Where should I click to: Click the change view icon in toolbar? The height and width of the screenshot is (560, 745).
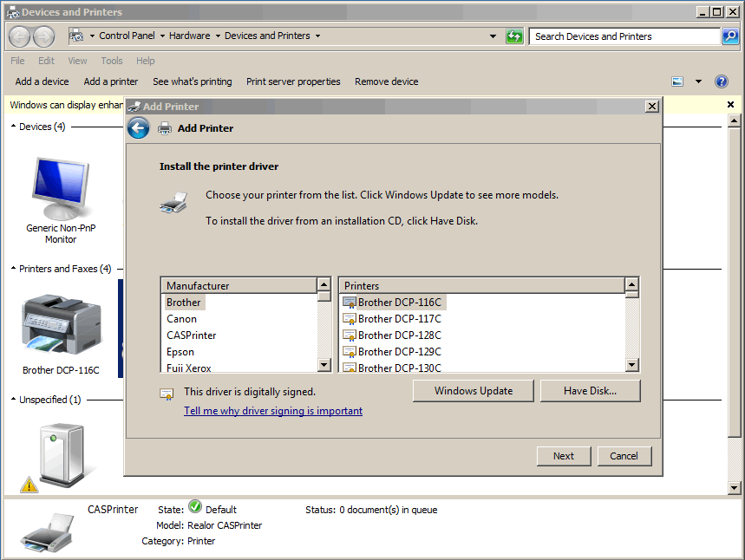(677, 81)
